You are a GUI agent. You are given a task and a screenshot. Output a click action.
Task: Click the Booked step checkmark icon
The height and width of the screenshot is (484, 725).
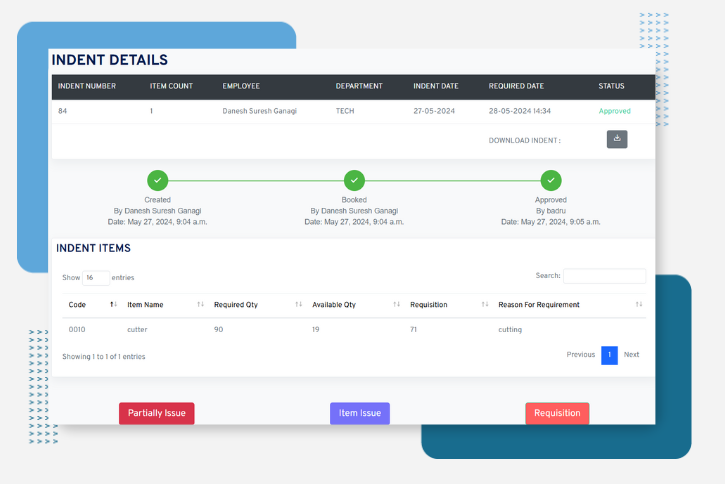(354, 180)
